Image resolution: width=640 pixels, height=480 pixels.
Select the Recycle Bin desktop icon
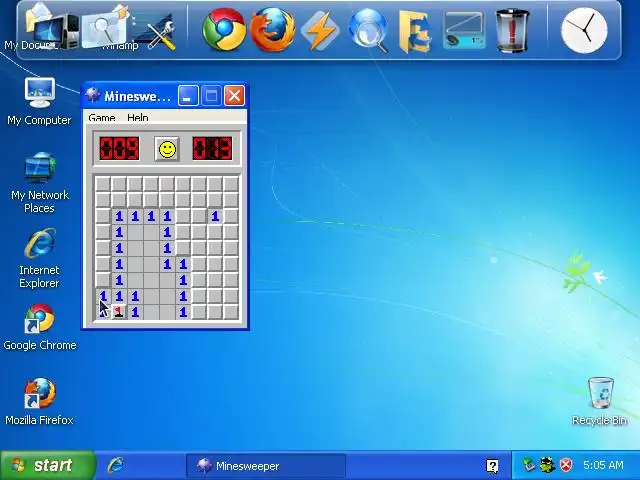(x=600, y=402)
